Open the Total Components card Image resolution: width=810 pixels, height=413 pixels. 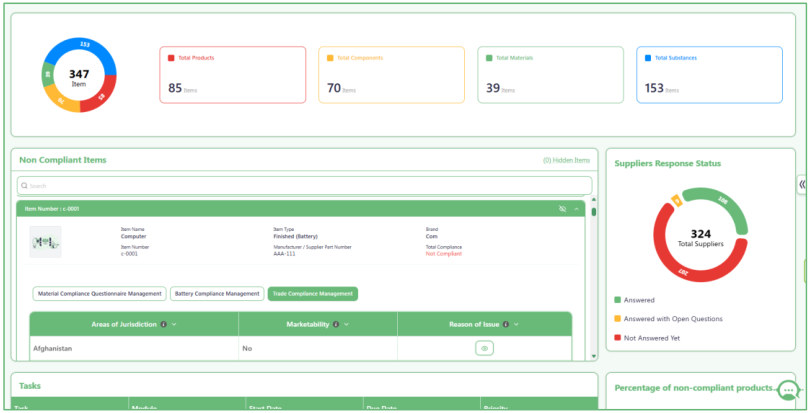(x=391, y=75)
